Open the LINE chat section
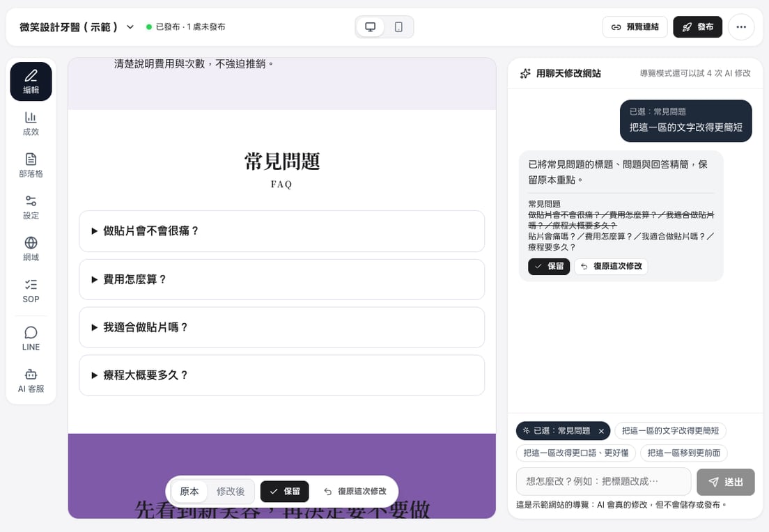The image size is (769, 532). coord(31,339)
